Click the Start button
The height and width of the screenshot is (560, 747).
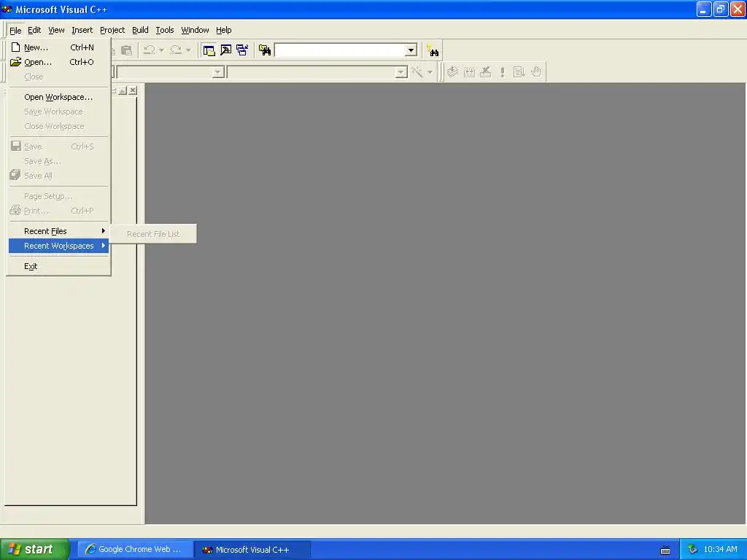point(35,549)
